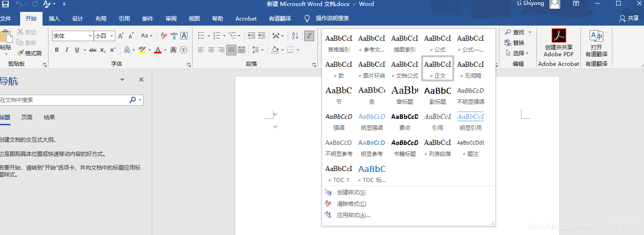
Task: Apply paragraph shading paint bucket
Action: point(275,50)
